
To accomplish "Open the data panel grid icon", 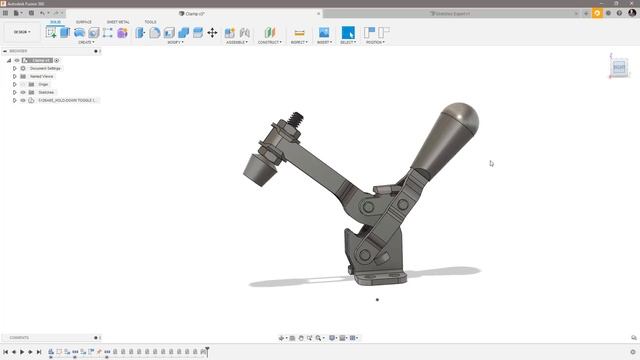I will click(5, 13).
